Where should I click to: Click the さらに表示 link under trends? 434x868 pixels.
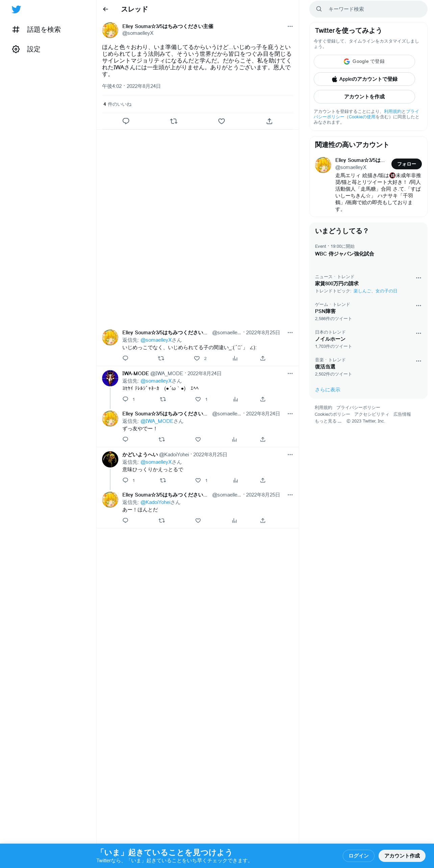click(328, 390)
